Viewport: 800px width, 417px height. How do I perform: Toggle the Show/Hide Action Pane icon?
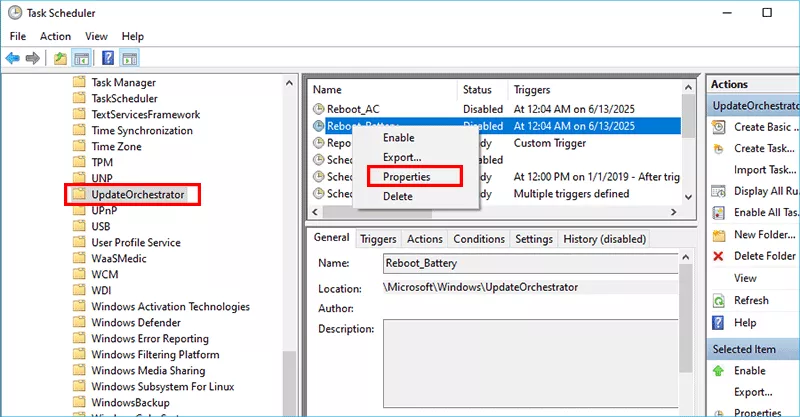click(130, 58)
